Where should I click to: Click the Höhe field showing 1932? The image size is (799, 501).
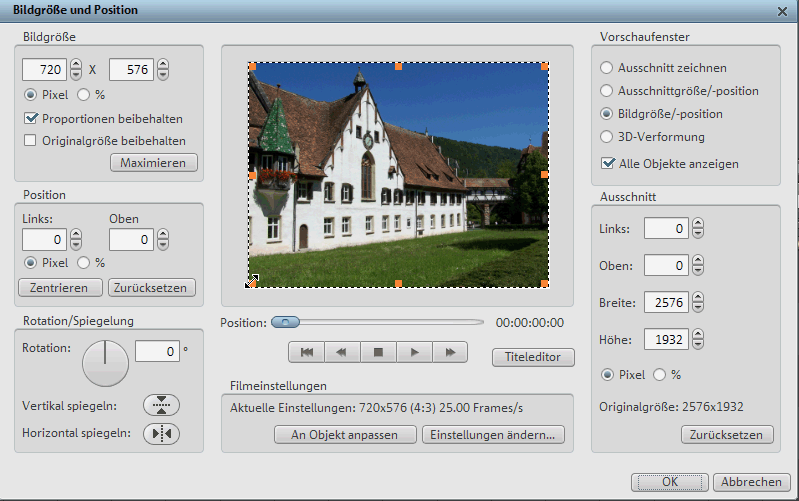pyautogui.click(x=667, y=339)
